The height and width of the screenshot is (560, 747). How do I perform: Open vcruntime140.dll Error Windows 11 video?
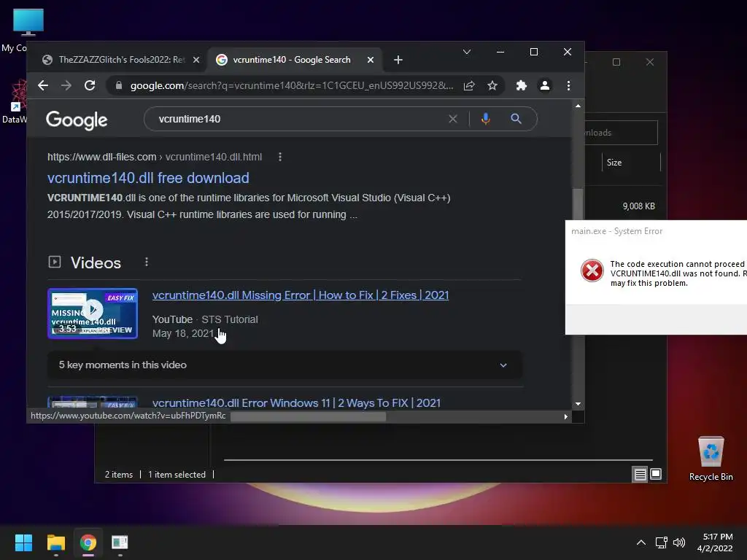tap(296, 402)
